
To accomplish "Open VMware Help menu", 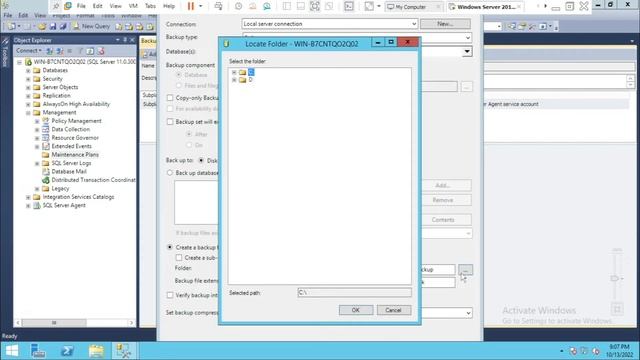I will [x=169, y=6].
